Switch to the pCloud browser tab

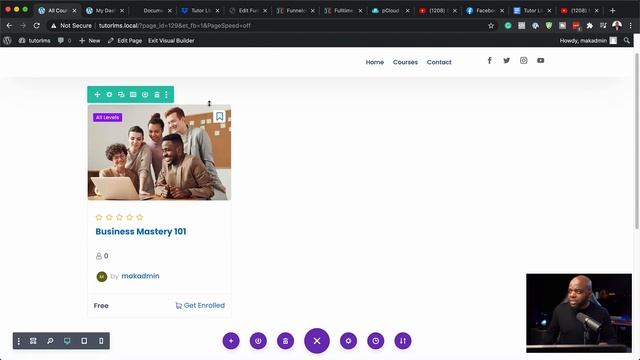390,11
